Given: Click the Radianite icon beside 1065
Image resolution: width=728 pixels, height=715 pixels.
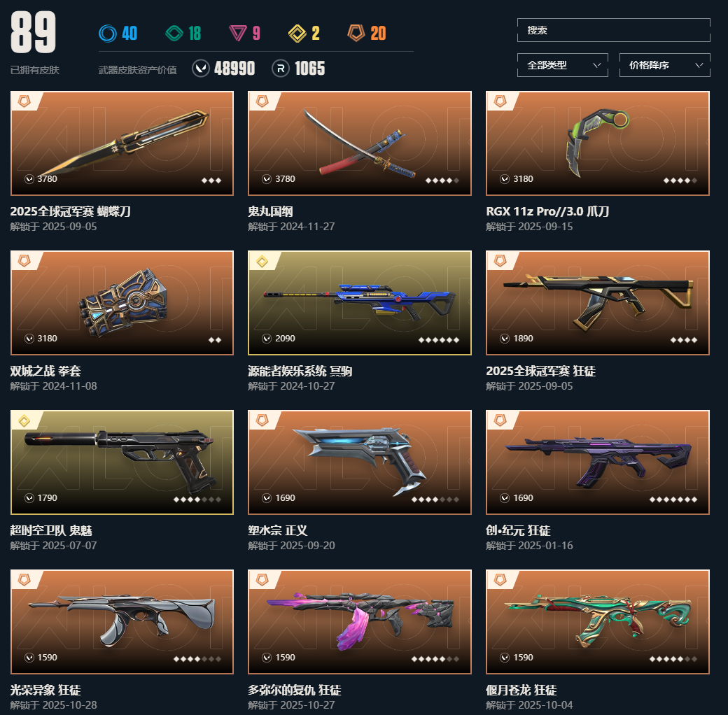Looking at the screenshot, I should pyautogui.click(x=281, y=69).
